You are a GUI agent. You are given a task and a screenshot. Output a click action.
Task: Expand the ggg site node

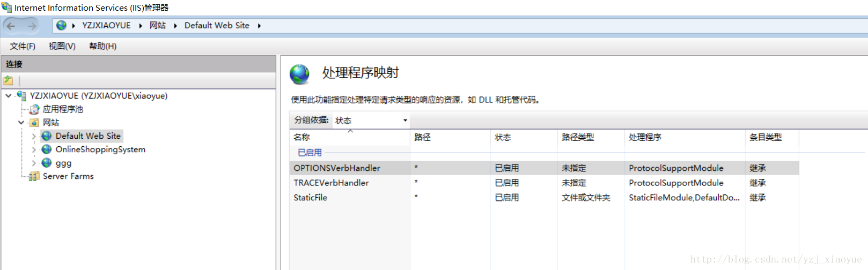point(34,163)
